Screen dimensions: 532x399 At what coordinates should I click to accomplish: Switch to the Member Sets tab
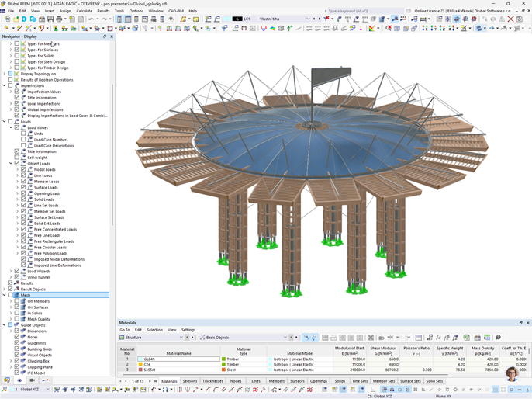[384, 381]
